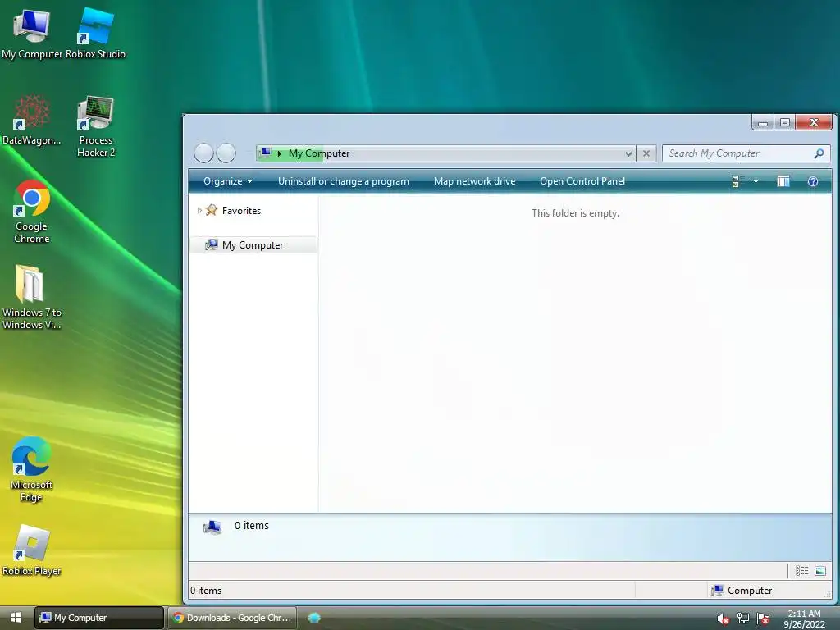Image resolution: width=840 pixels, height=630 pixels.
Task: Click Map network drive
Action: pos(474,181)
